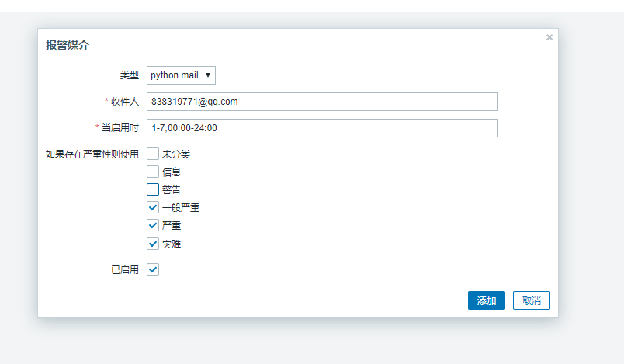Tick the 信息 severity checkbox
The width and height of the screenshot is (624, 364).
(x=153, y=172)
